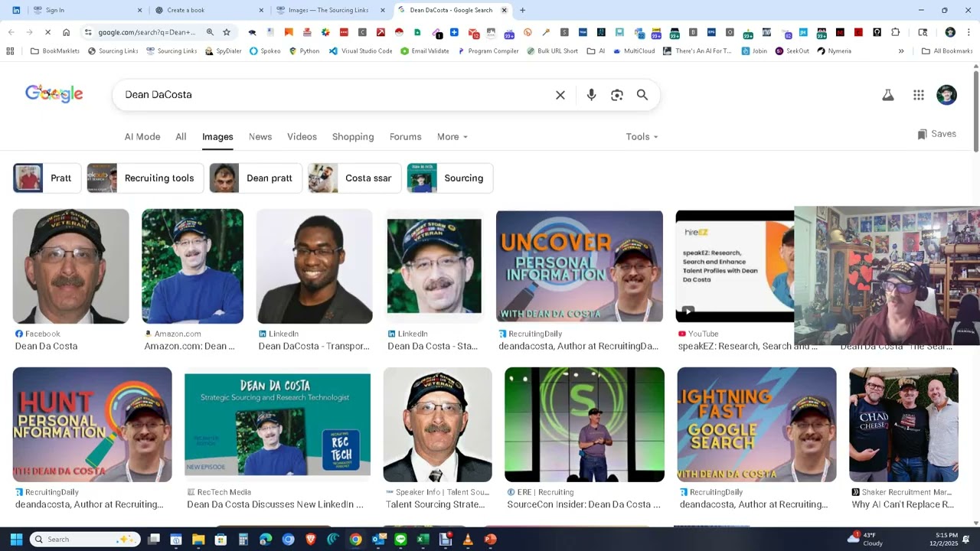
Task: Go to the browser home page
Action: 67,32
